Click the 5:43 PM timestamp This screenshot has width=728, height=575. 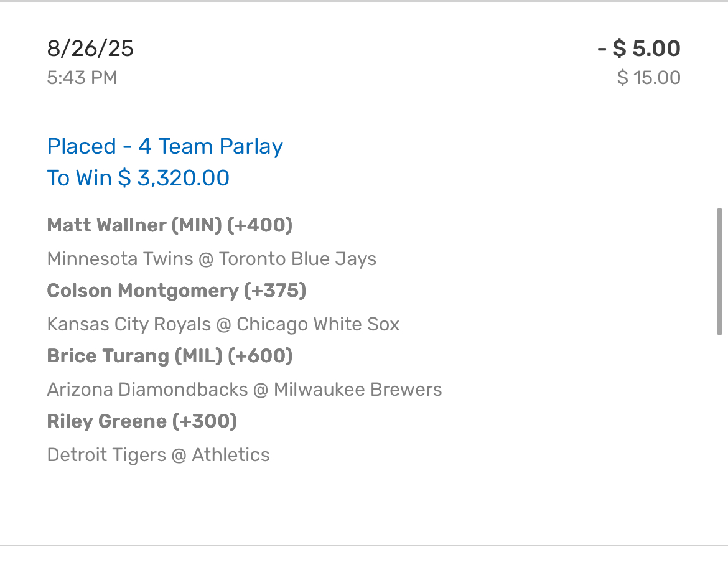[x=82, y=78]
